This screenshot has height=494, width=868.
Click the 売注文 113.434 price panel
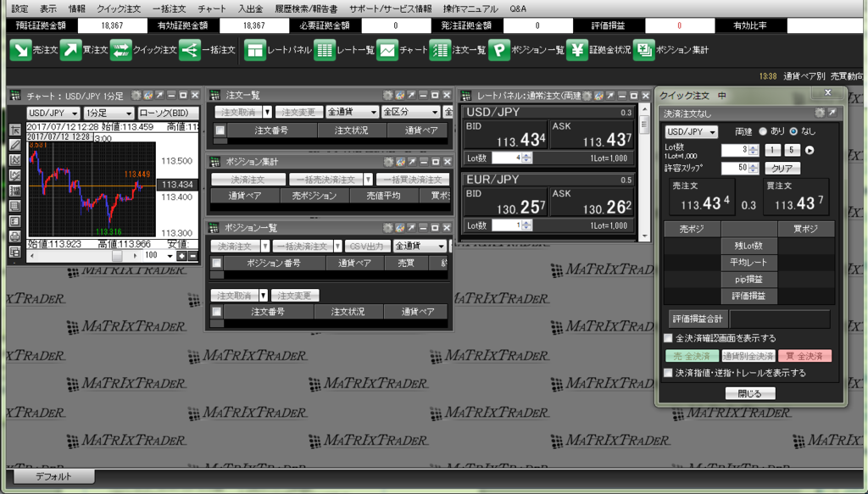702,197
